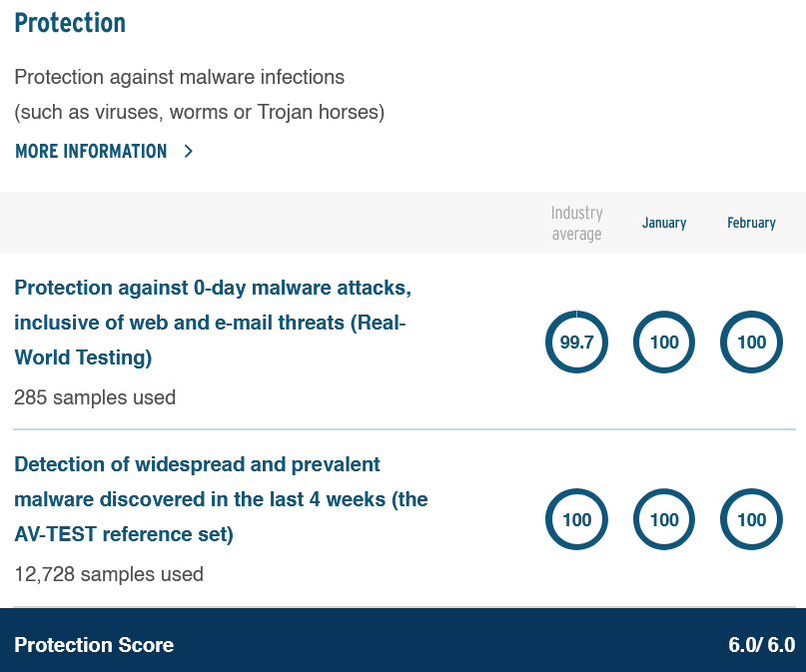The image size is (806, 672).
Task: Click the 6.0/ 6.0 score value
Action: click(762, 645)
